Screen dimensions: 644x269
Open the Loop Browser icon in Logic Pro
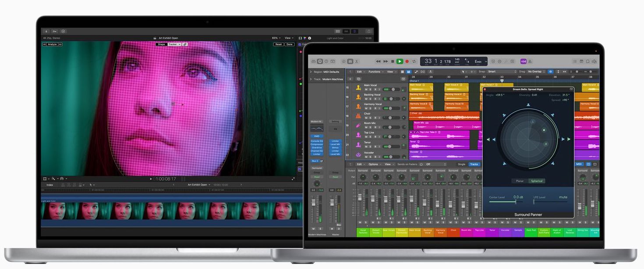(588, 61)
